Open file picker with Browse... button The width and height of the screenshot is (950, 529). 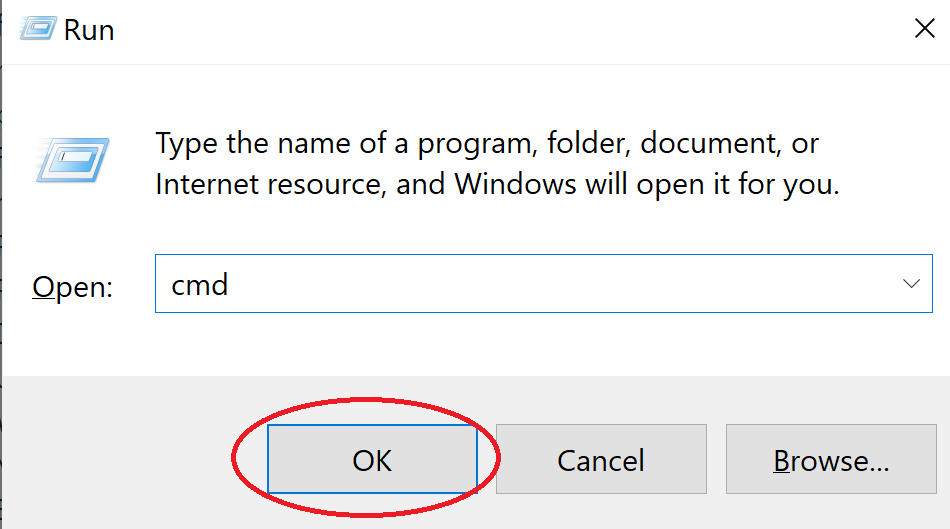point(831,459)
